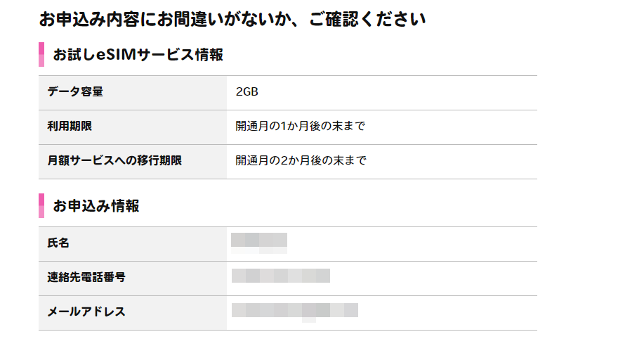Image resolution: width=644 pixels, height=346 pixels.
Task: Select the 月額サービスへの移行期限 label
Action: click(114, 160)
